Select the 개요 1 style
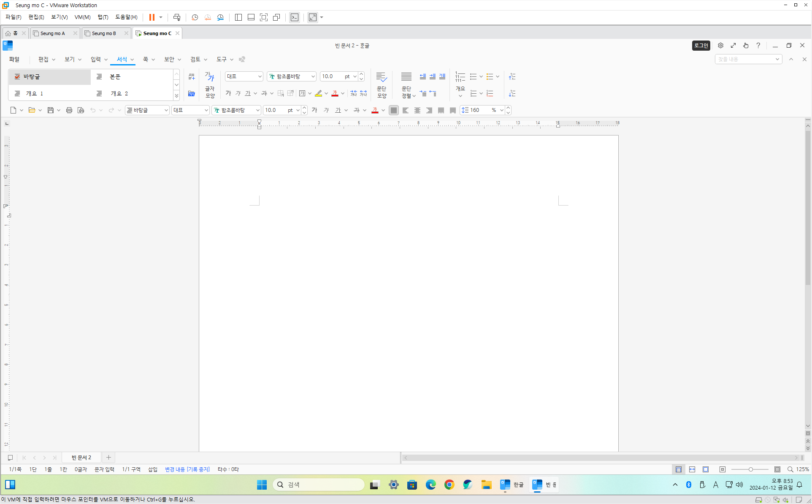812x504 pixels. (x=35, y=93)
